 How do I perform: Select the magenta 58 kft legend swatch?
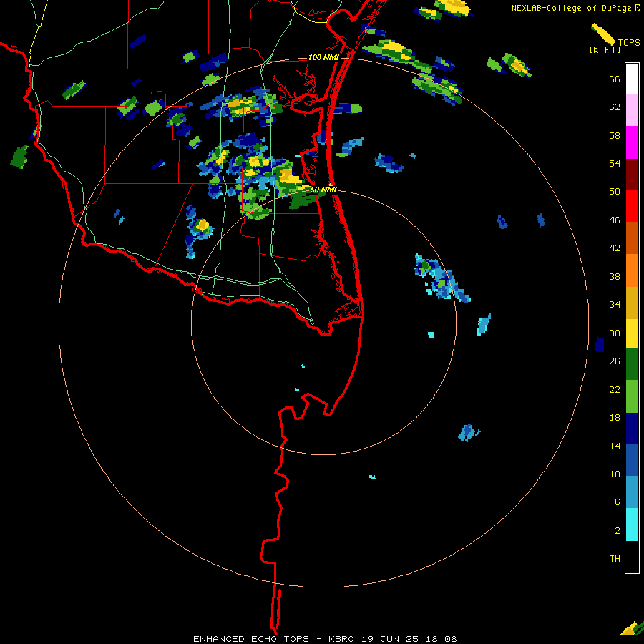(632, 142)
